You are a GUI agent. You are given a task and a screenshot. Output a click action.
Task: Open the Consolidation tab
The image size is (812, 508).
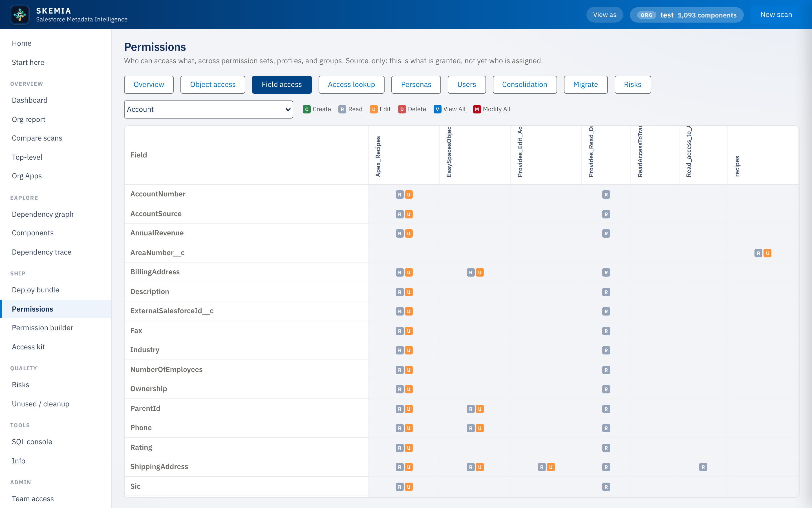[x=524, y=85]
